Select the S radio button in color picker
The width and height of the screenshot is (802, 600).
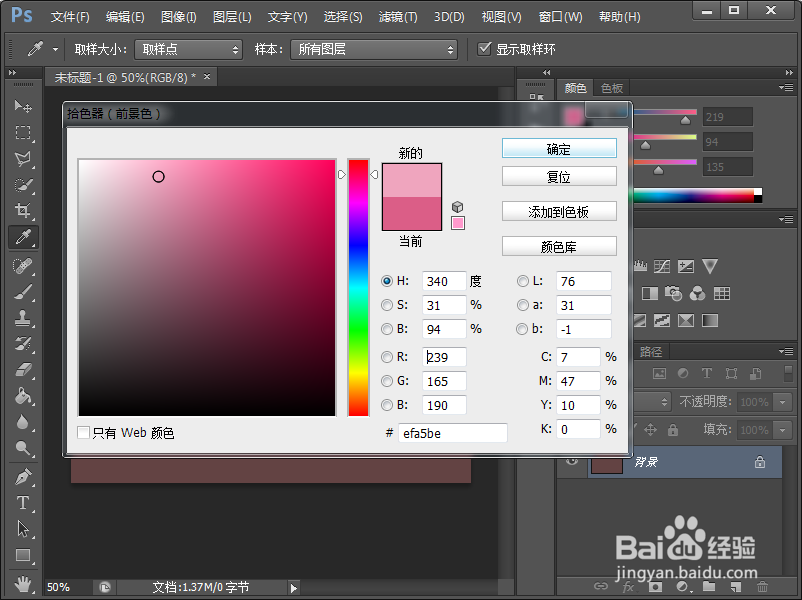387,305
